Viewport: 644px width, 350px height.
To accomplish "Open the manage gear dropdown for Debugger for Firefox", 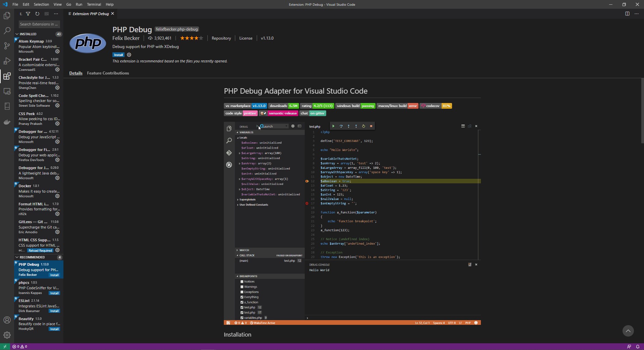I will tap(57, 160).
